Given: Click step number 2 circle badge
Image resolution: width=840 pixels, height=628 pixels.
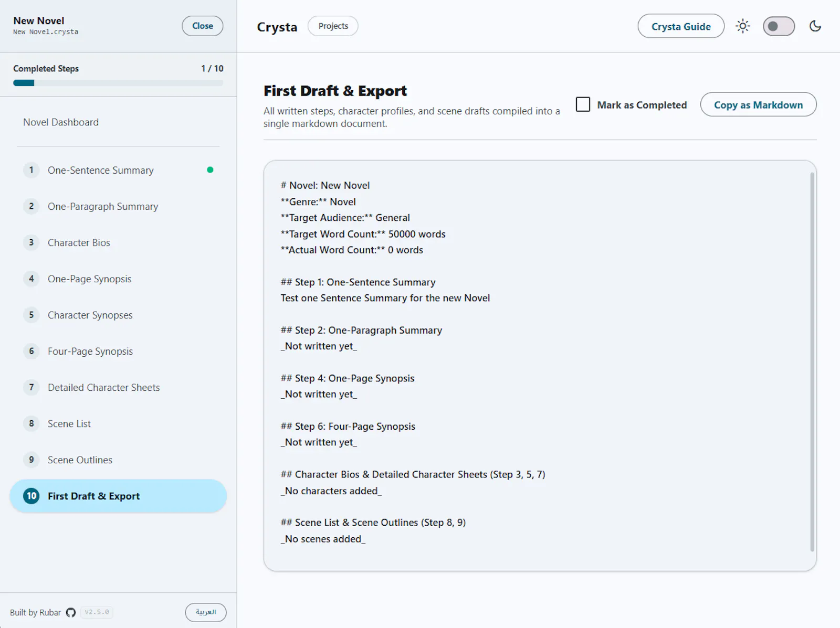Looking at the screenshot, I should pyautogui.click(x=31, y=206).
